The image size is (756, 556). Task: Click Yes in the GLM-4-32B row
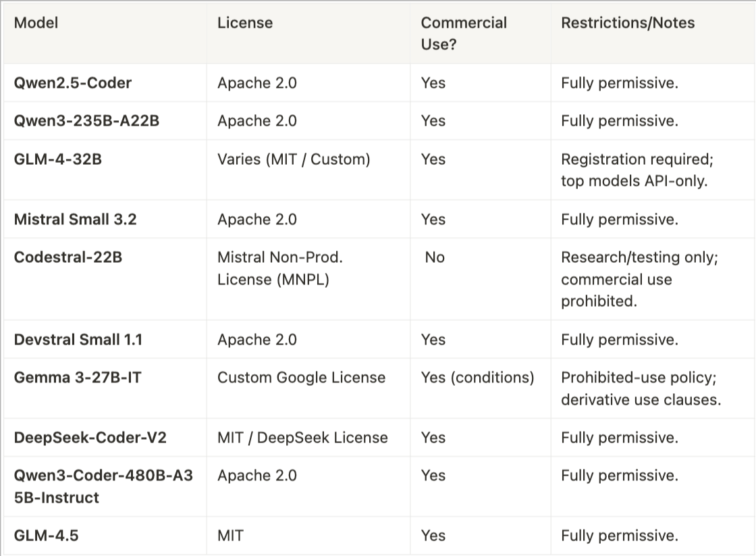433,159
